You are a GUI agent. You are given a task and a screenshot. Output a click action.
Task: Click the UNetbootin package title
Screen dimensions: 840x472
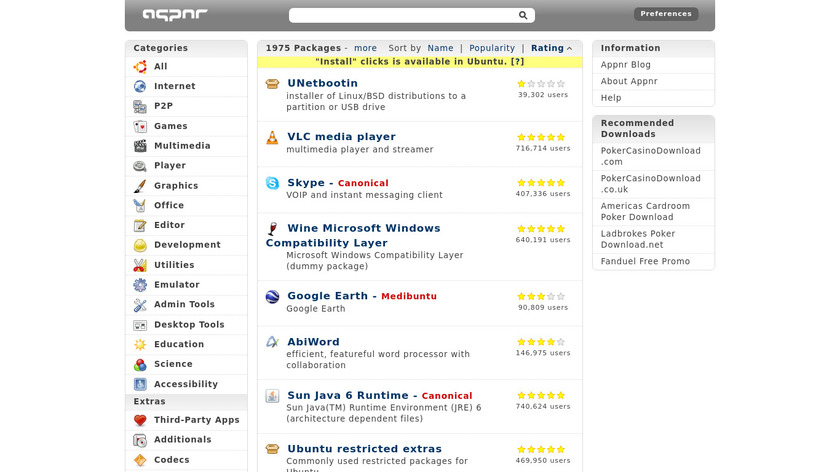tap(322, 83)
